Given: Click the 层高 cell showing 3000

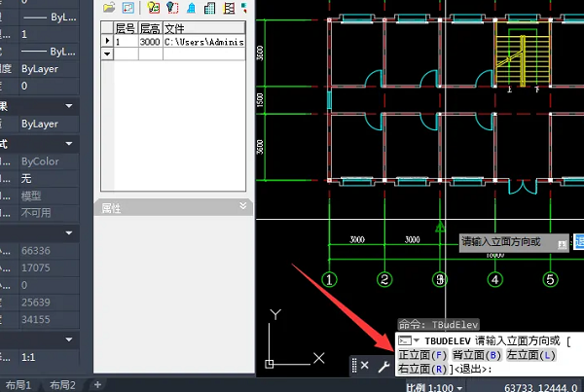Looking at the screenshot, I should tap(150, 43).
